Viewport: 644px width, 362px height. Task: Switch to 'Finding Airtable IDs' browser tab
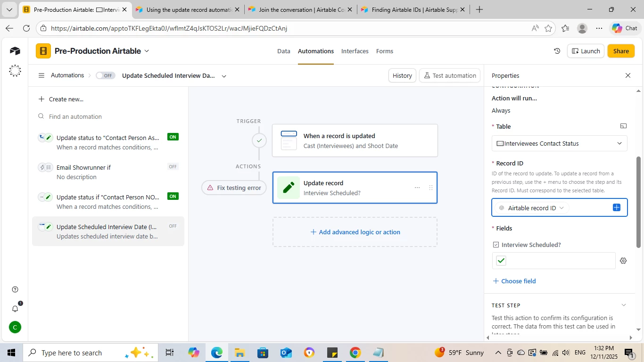click(413, 9)
